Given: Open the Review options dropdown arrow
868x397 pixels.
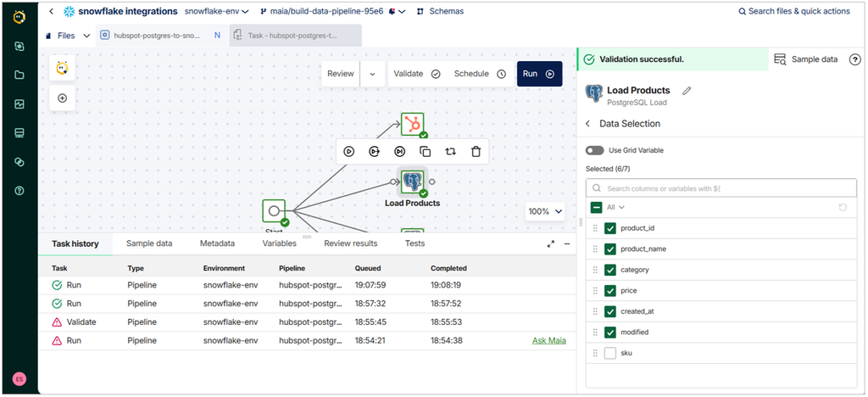Looking at the screenshot, I should coord(373,74).
